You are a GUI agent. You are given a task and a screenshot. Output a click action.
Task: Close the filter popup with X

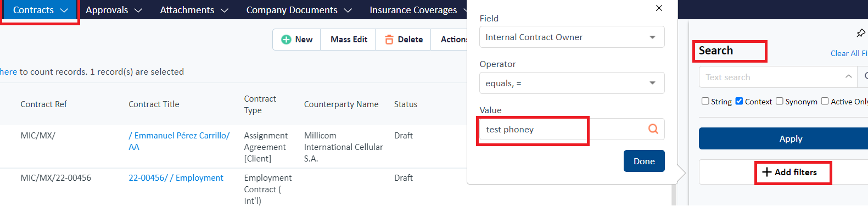point(659,8)
